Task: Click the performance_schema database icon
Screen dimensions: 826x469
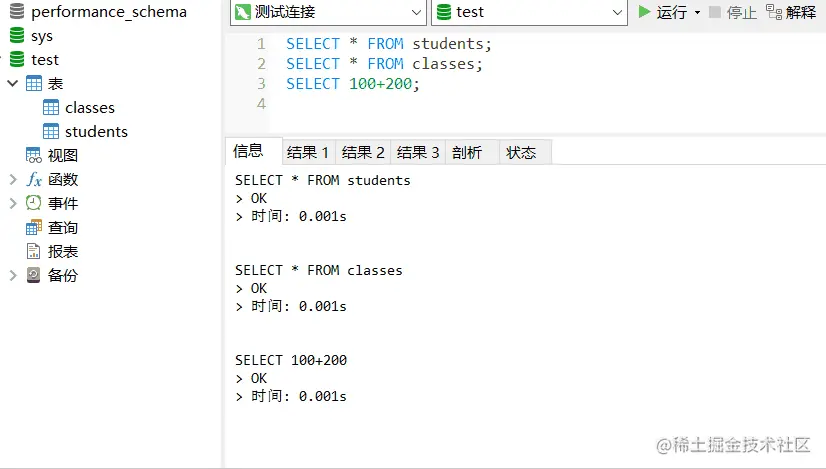Action: coord(17,11)
